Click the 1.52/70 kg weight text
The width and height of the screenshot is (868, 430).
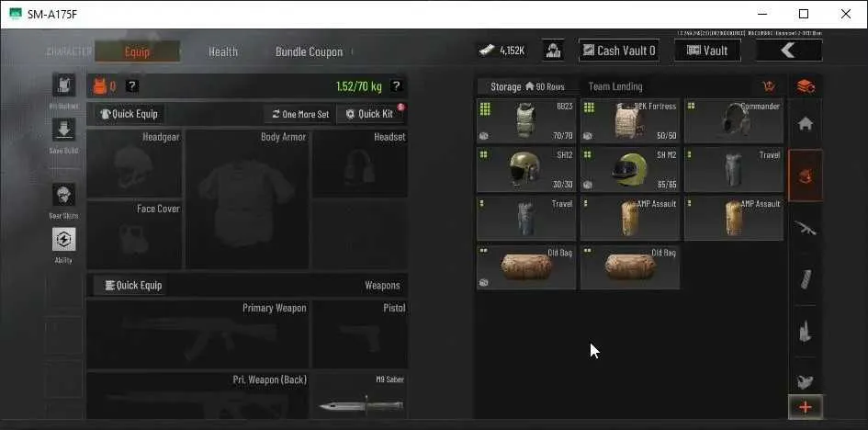tap(359, 86)
